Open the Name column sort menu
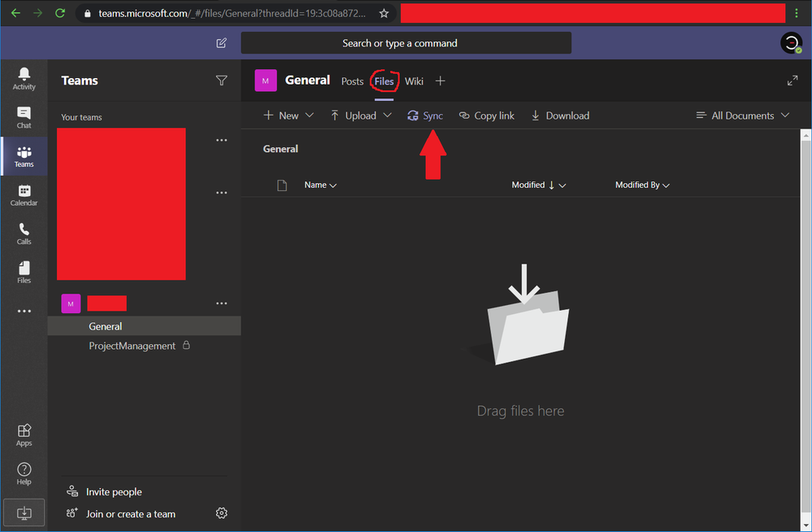The width and height of the screenshot is (812, 532). (x=320, y=185)
